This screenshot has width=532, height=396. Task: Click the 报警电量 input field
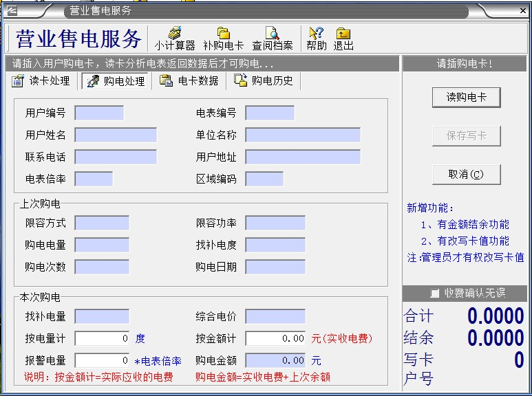tap(102, 361)
